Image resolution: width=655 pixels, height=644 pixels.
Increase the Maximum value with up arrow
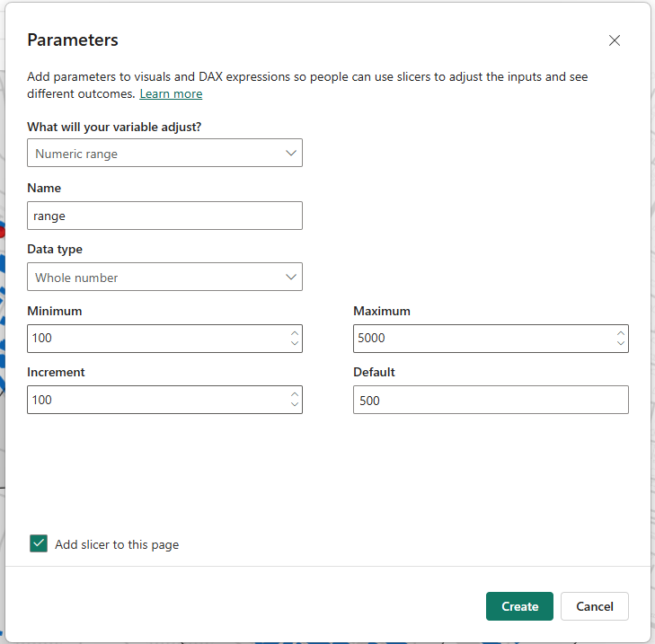point(621,334)
